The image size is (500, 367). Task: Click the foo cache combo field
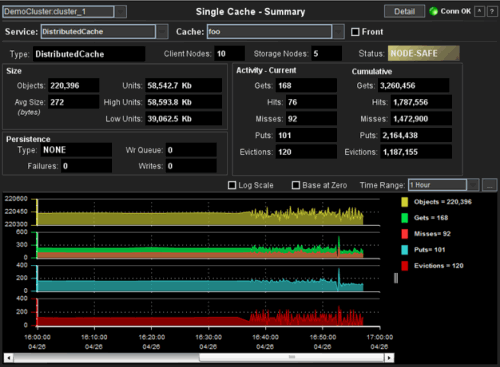[269, 32]
